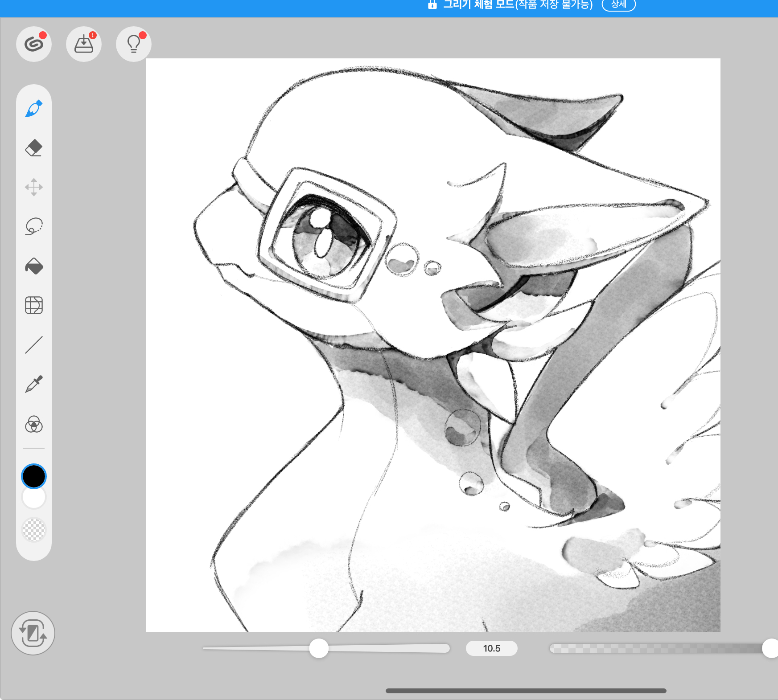The height and width of the screenshot is (700, 778).
Task: Click the brush size value 10.5 field
Action: (x=491, y=648)
